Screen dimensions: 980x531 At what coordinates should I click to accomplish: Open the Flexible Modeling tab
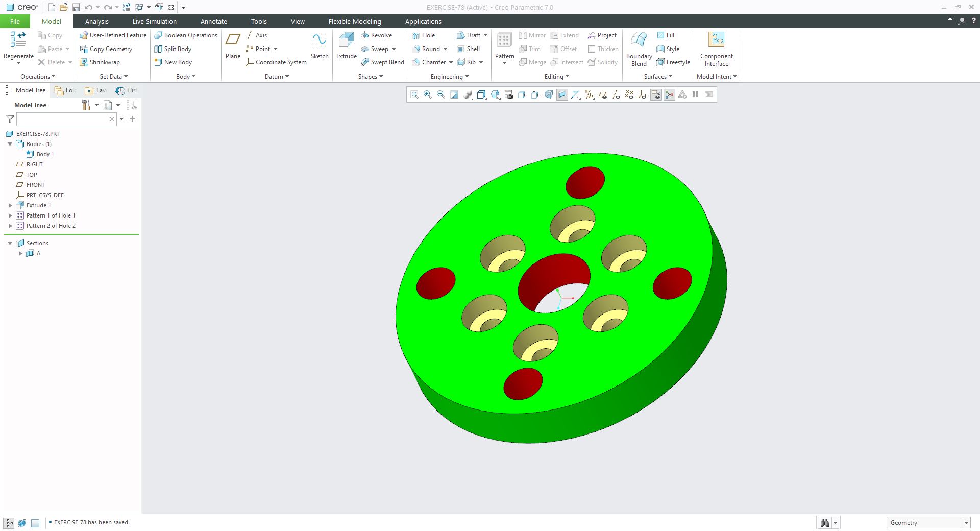355,21
